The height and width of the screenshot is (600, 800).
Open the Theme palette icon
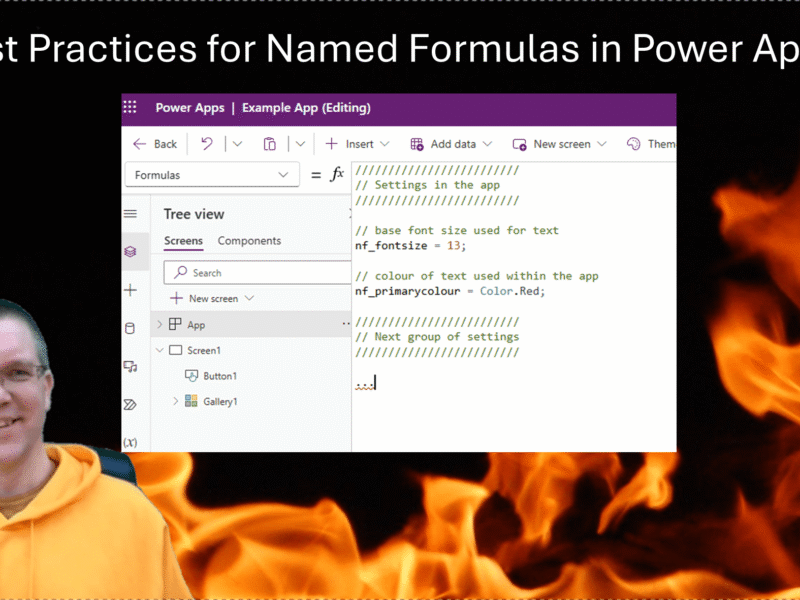point(634,144)
